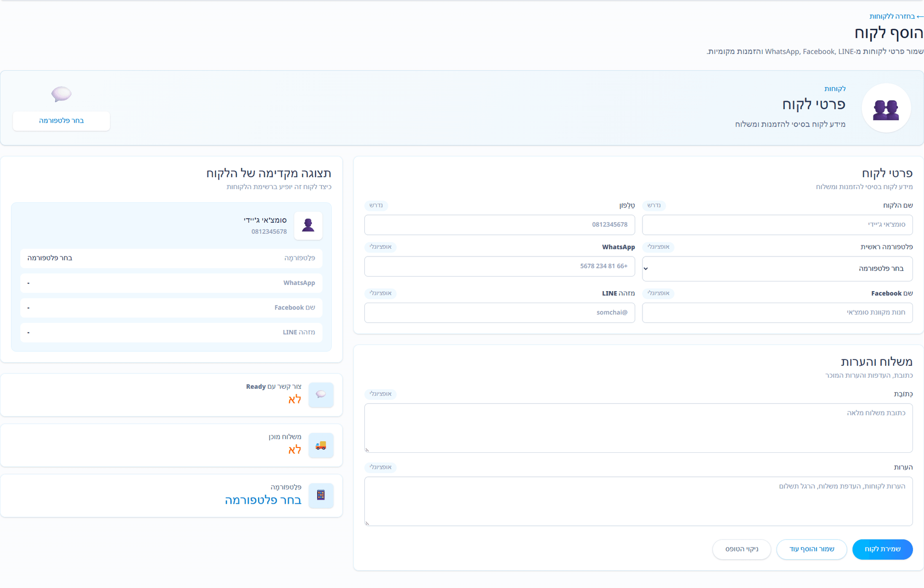
Task: Click 'בחר פלטפורמה' button in header banner
Action: 62,121
